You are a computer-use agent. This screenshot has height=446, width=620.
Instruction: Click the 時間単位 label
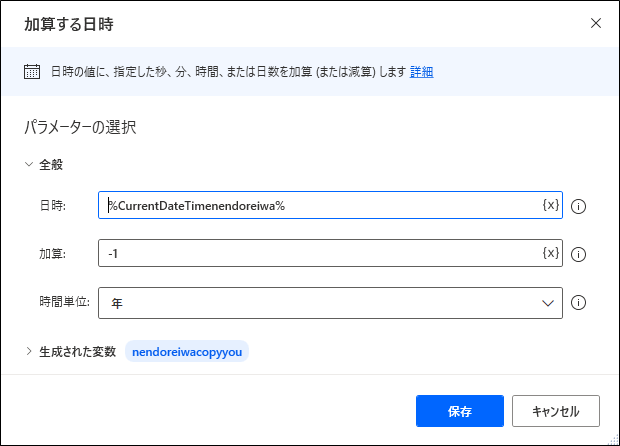tap(64, 302)
